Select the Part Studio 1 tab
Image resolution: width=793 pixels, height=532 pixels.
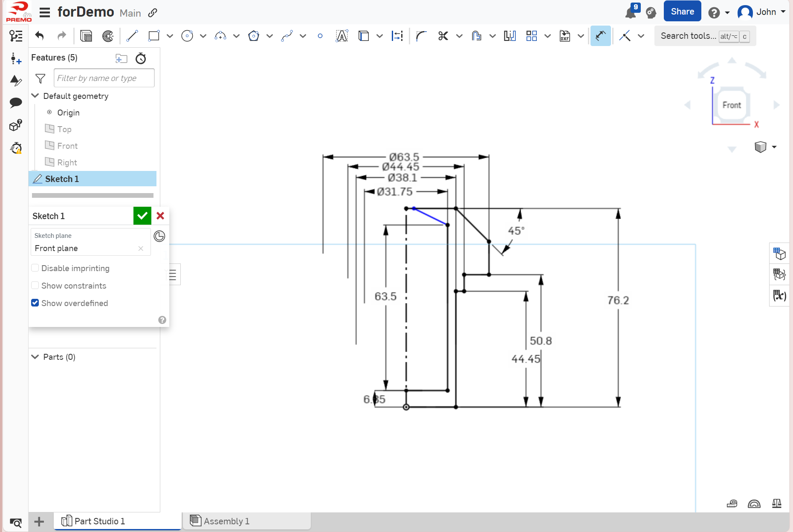click(99, 521)
